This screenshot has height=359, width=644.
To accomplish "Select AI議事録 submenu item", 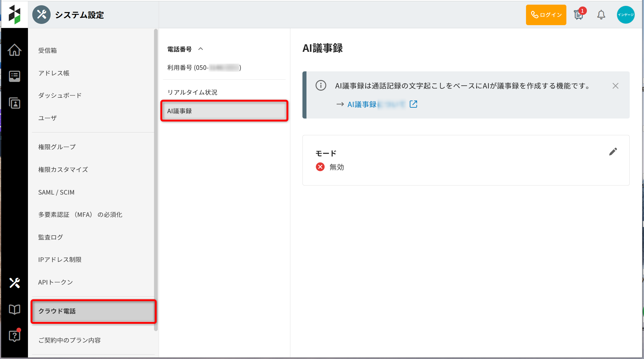I will 224,111.
